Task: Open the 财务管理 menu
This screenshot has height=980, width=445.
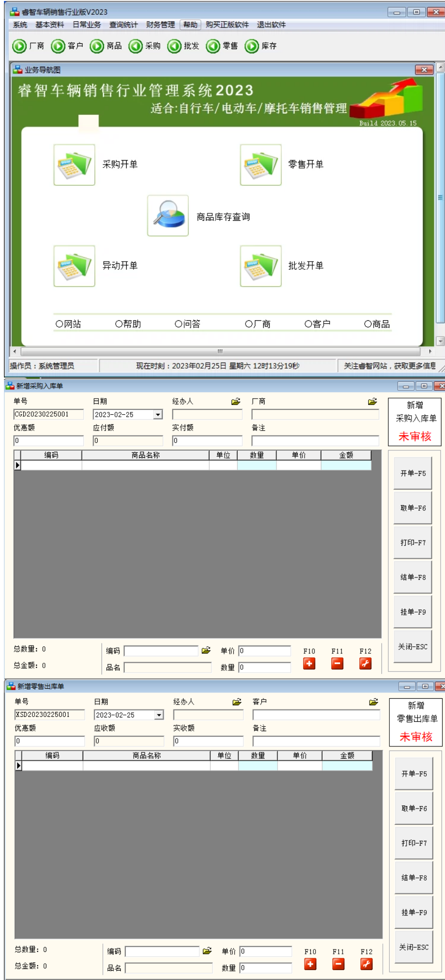Action: point(161,25)
